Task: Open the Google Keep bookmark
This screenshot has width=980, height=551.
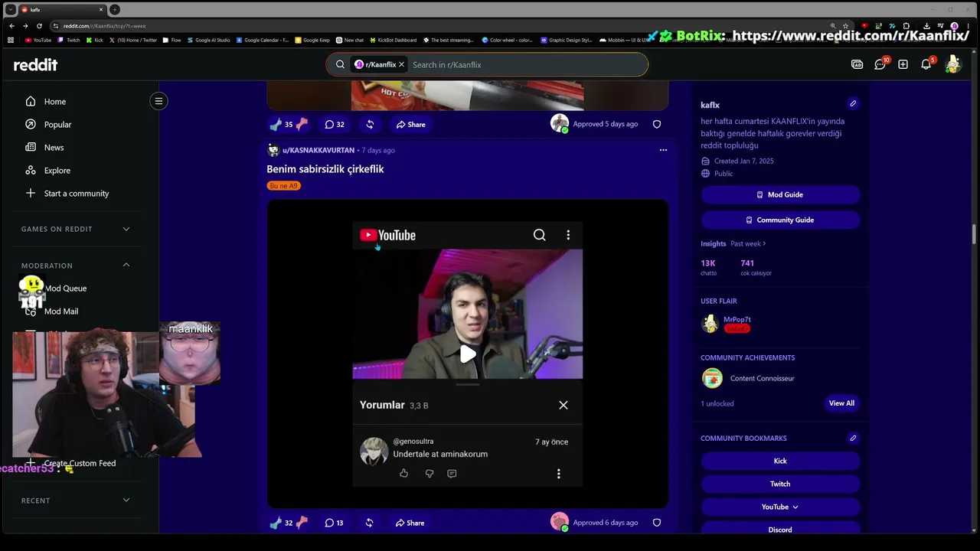Action: tap(312, 41)
